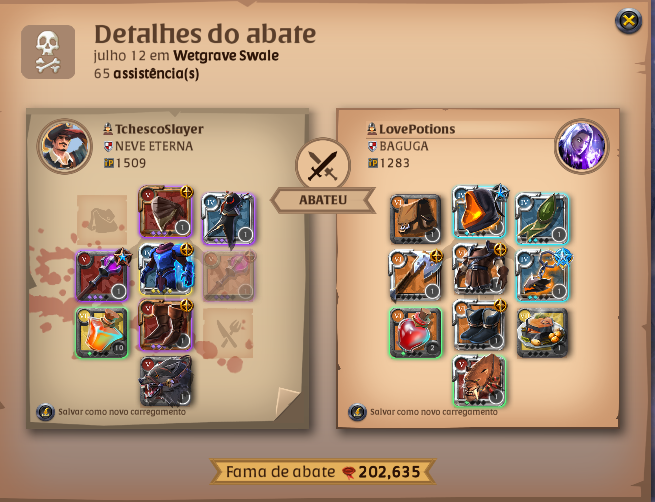Select TchescoSlayer's black cape item

click(228, 218)
